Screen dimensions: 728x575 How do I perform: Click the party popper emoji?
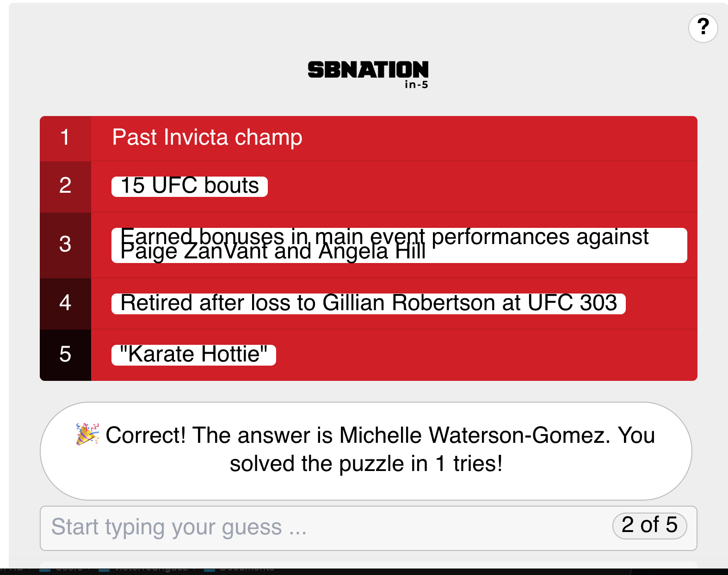[87, 434]
